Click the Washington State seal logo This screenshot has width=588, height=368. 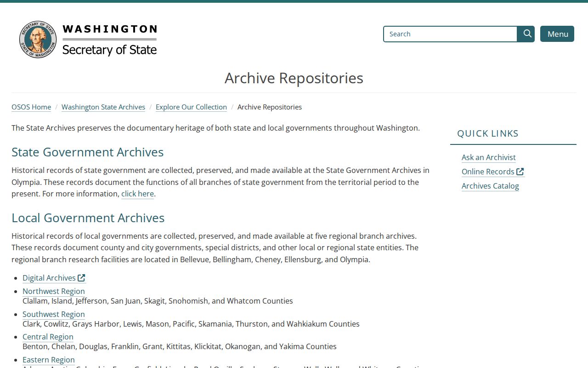tap(38, 40)
